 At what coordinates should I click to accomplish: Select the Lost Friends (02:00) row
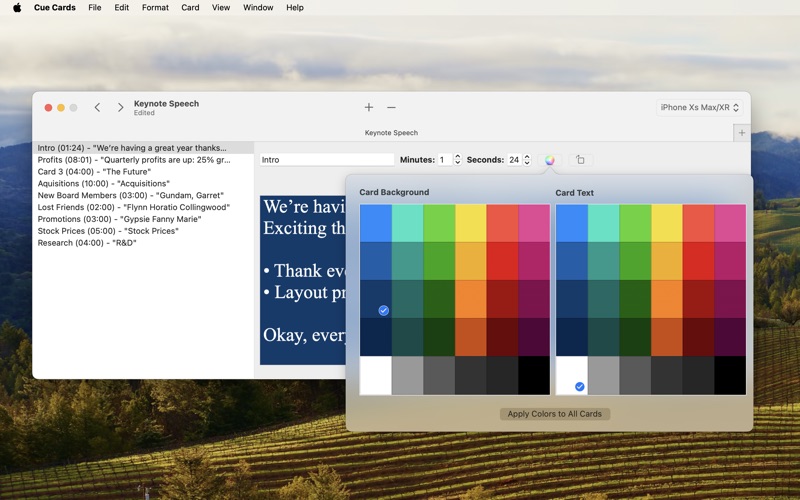pos(143,207)
